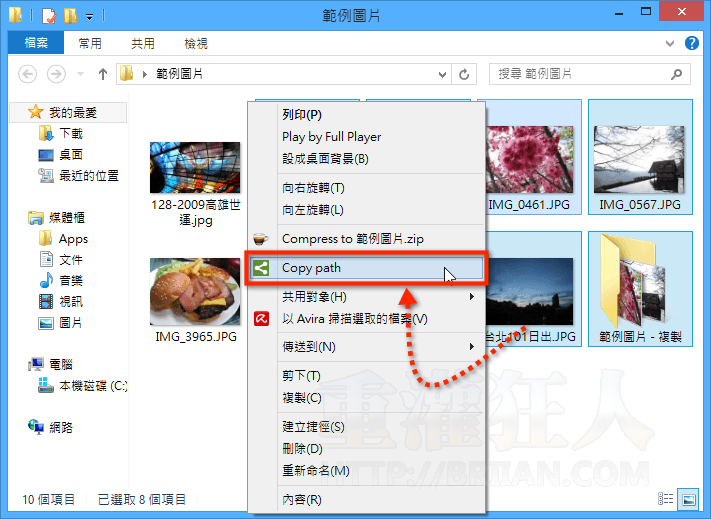Click the Back navigation arrow
Viewport: 711px width, 519px height.
click(28, 74)
